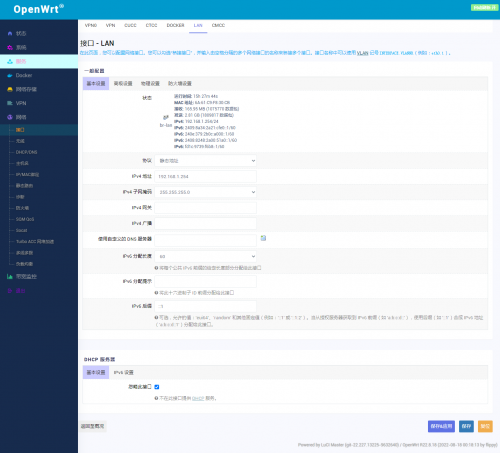Click the Services icon in sidebar
The height and width of the screenshot is (453, 500).
[10, 61]
